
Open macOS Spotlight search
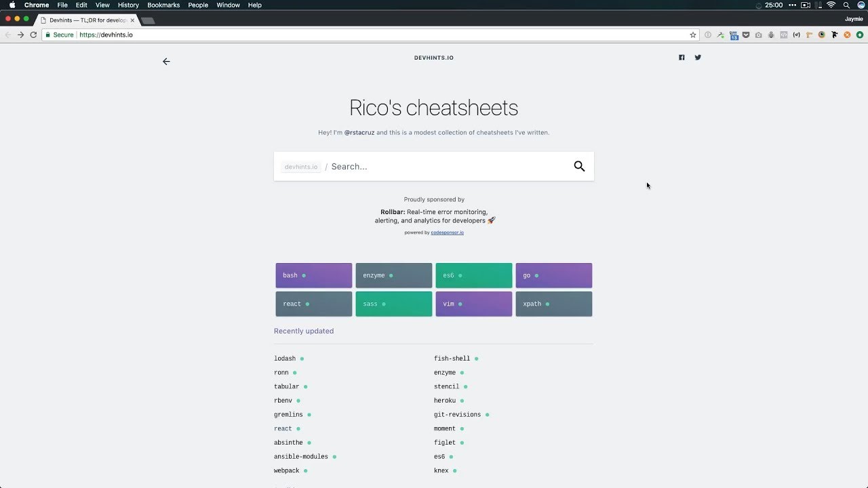[846, 5]
